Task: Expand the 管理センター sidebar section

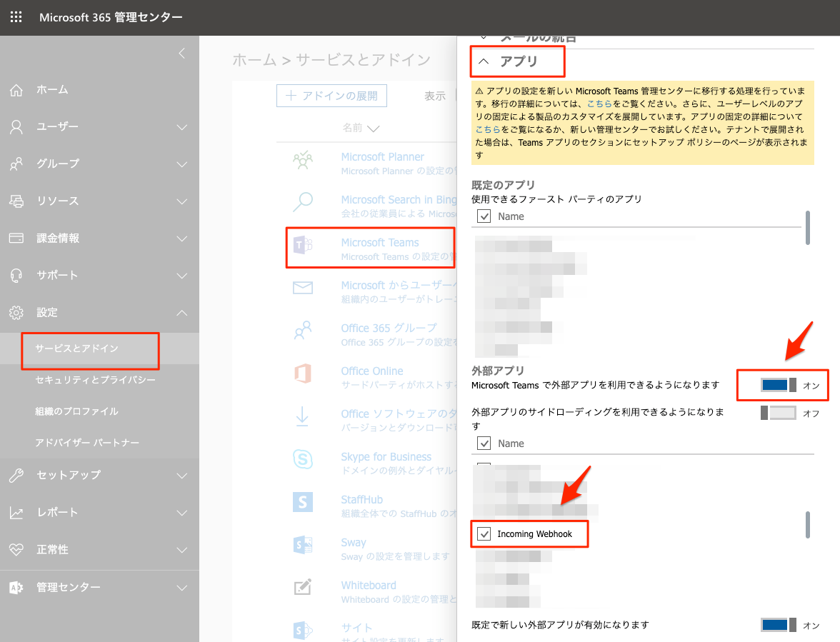Action: click(181, 588)
